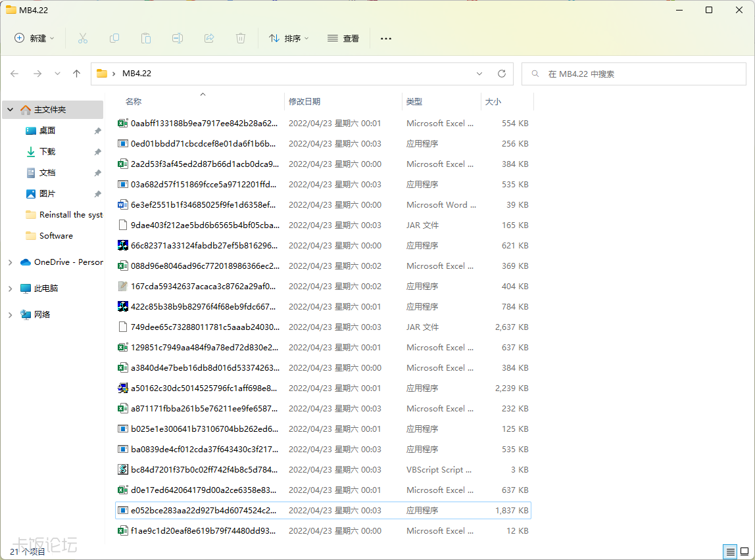
Task: Select the bc84d7201f37 VBScript file
Action: click(x=204, y=470)
